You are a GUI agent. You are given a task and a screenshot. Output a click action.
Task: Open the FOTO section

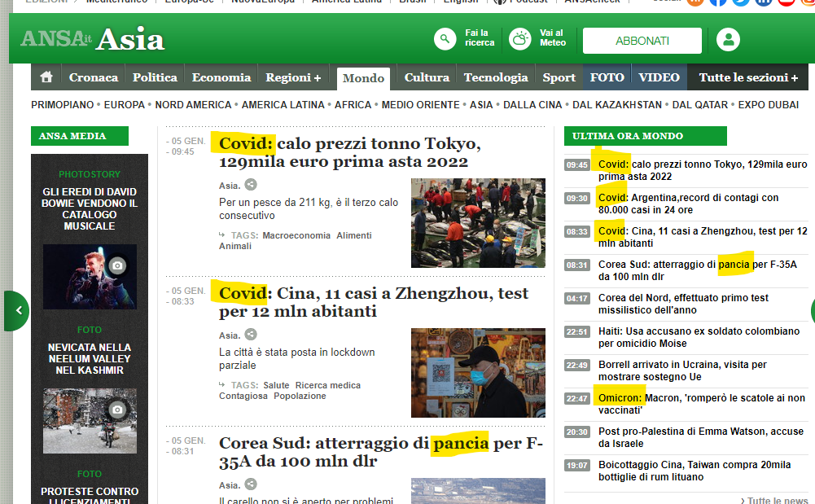tap(607, 77)
